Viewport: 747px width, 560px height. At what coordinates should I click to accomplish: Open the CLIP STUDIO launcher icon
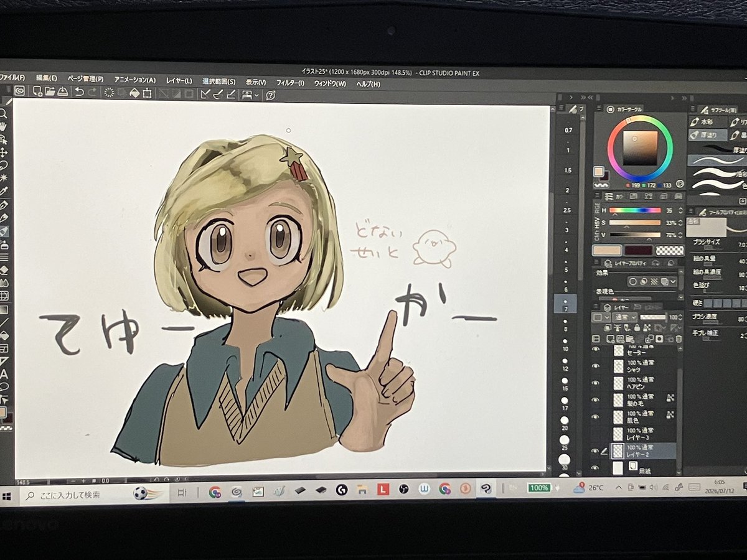tap(19, 91)
